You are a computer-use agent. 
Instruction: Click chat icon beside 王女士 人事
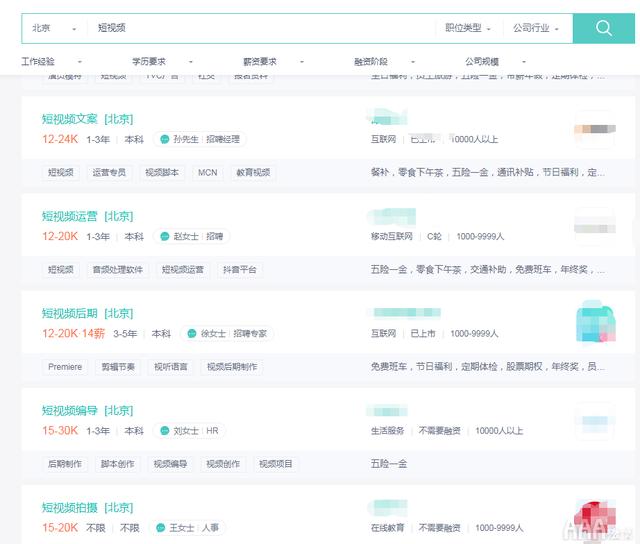pos(161,528)
